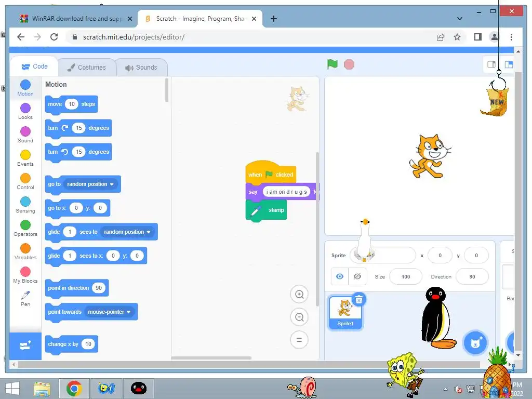Open Chrome three-dot menu
This screenshot has width=532, height=399.
point(511,37)
